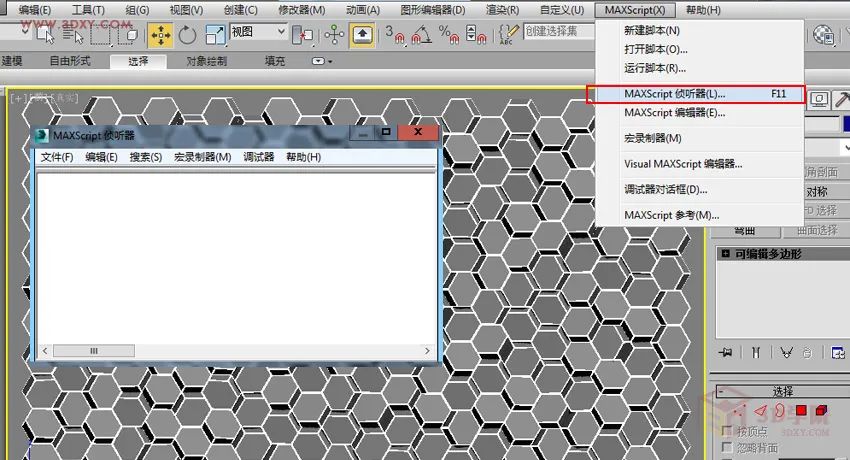Open the 修改器(M) main menu
This screenshot has width=850, height=460.
point(301,10)
